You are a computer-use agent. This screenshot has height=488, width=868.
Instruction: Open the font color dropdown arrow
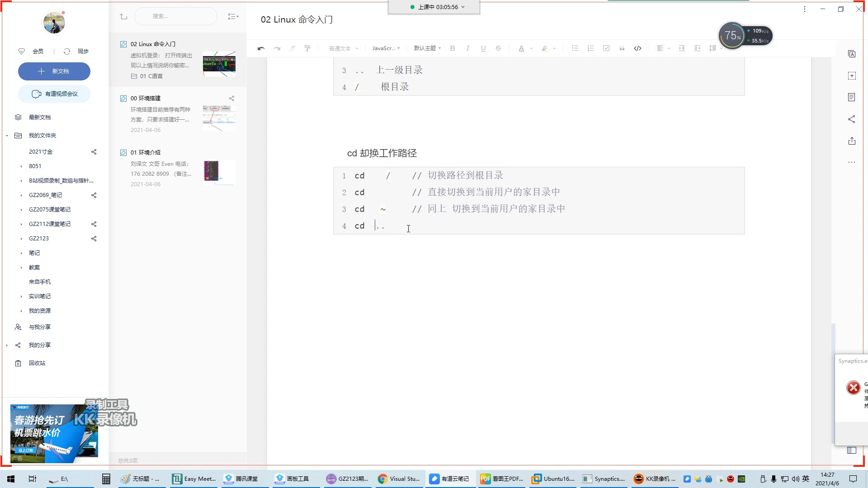point(531,48)
